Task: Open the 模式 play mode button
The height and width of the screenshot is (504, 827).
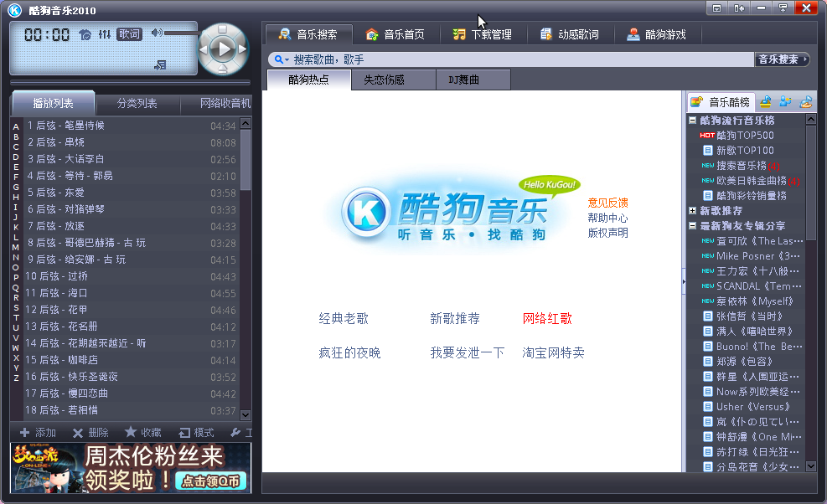Action: (196, 433)
